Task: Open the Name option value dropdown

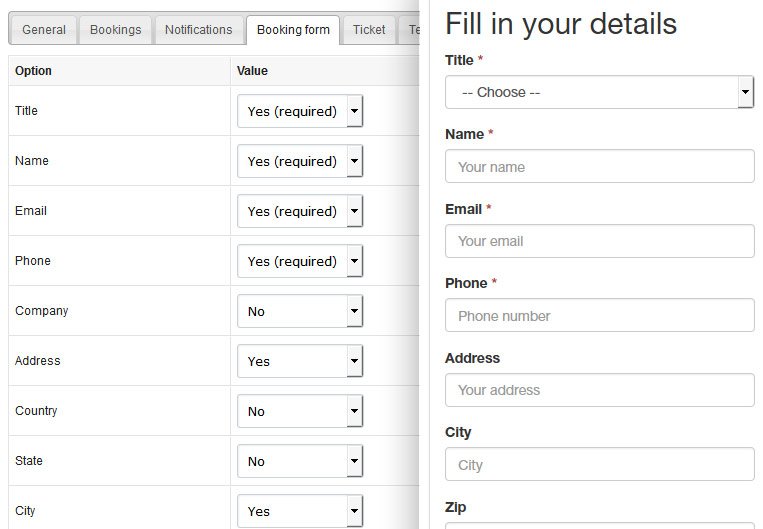Action: (300, 161)
